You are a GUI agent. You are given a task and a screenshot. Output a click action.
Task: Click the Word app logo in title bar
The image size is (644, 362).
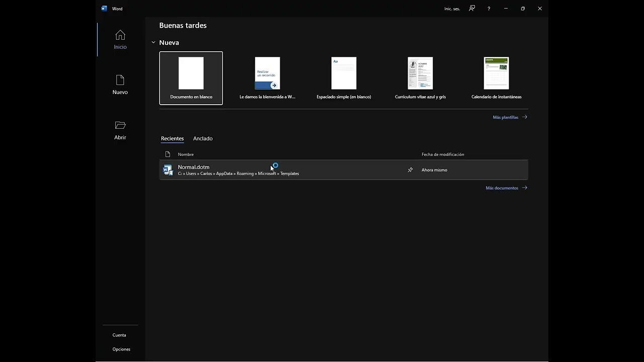104,9
